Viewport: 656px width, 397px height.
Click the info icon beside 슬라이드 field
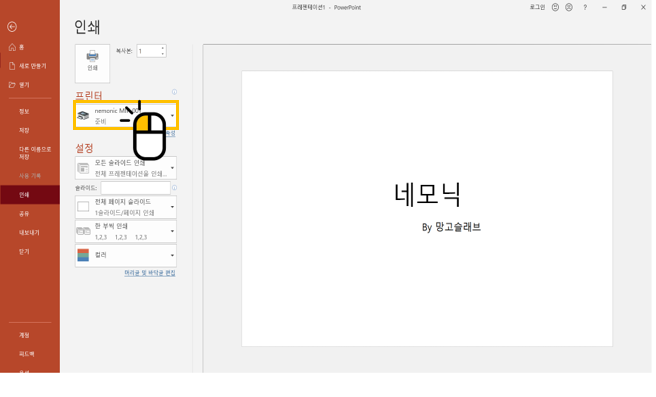point(174,188)
